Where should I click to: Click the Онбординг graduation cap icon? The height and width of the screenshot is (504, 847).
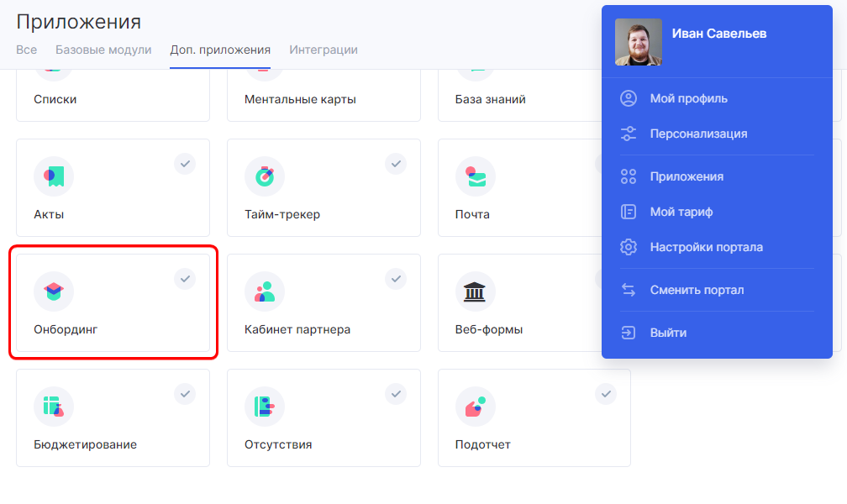pos(54,291)
